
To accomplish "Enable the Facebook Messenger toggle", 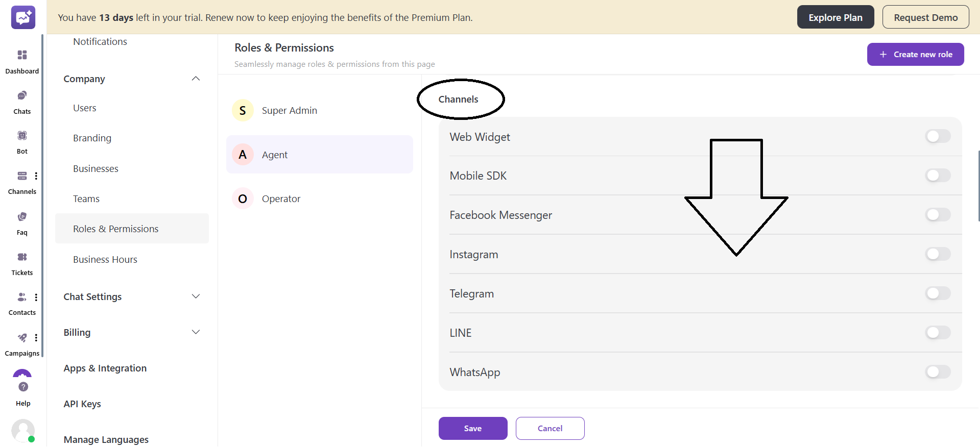I will tap(938, 215).
